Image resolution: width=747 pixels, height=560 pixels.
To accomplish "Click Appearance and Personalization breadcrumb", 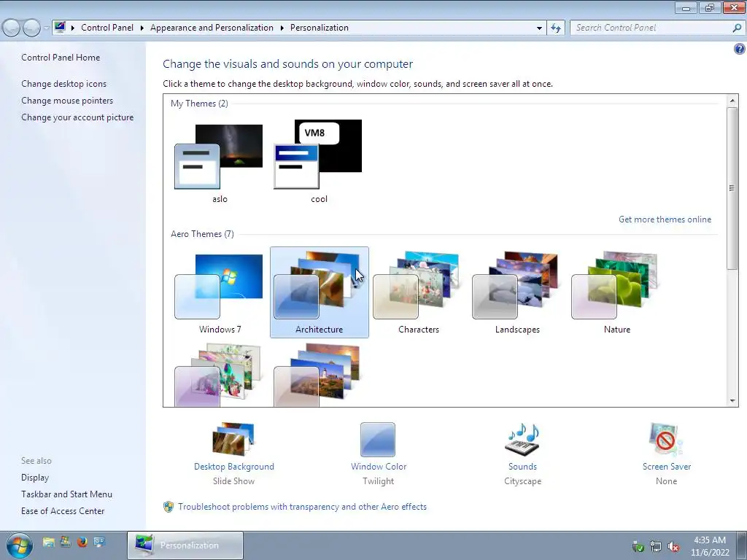I will click(212, 28).
